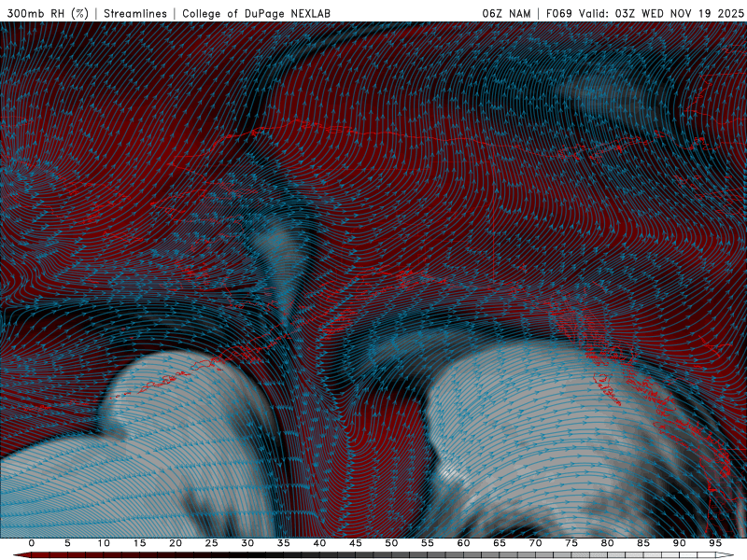Select the "06Z NAM" model run label
Viewport: 747px width, 560px height.
[x=506, y=13]
